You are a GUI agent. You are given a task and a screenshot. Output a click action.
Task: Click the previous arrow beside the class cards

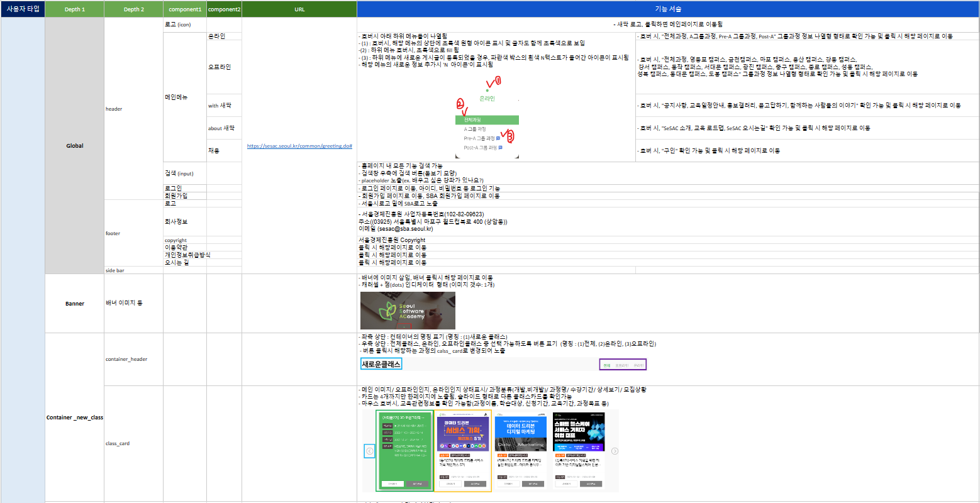click(370, 451)
